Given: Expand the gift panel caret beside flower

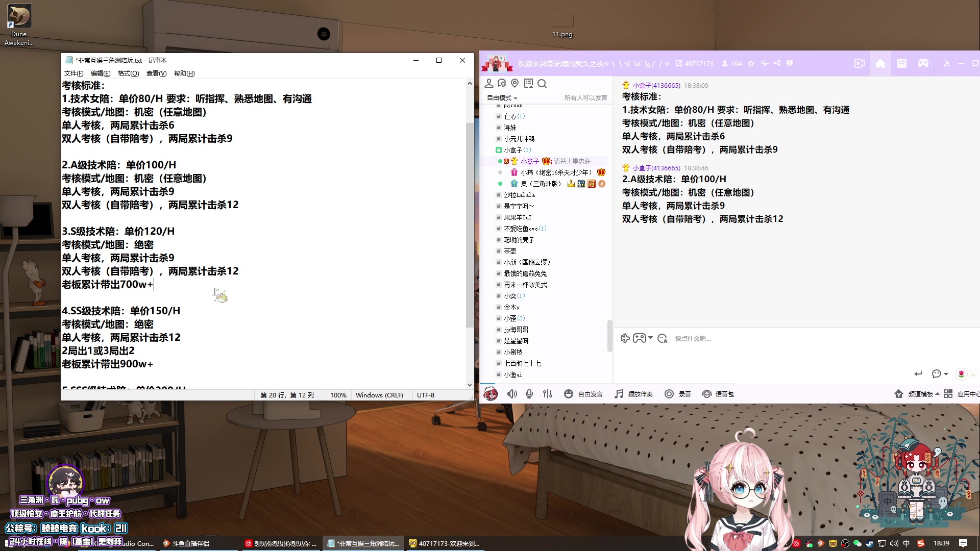Looking at the screenshot, I should (x=973, y=375).
